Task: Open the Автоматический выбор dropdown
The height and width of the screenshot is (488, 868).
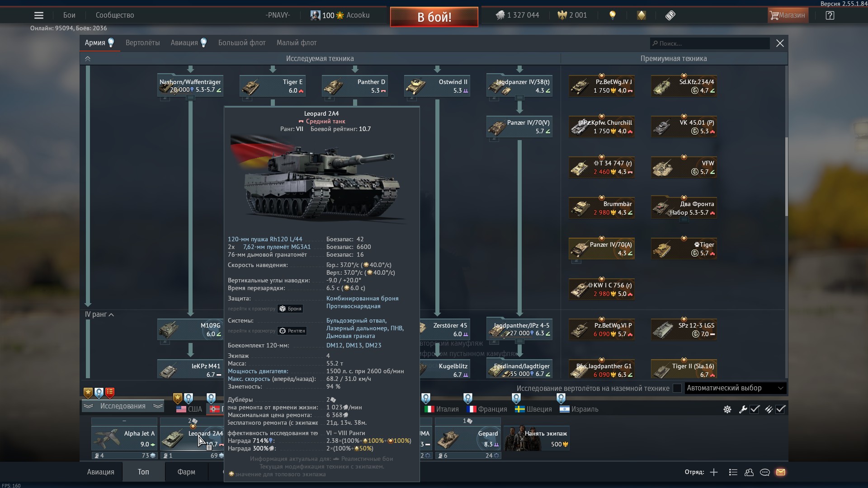Action: 735,388
